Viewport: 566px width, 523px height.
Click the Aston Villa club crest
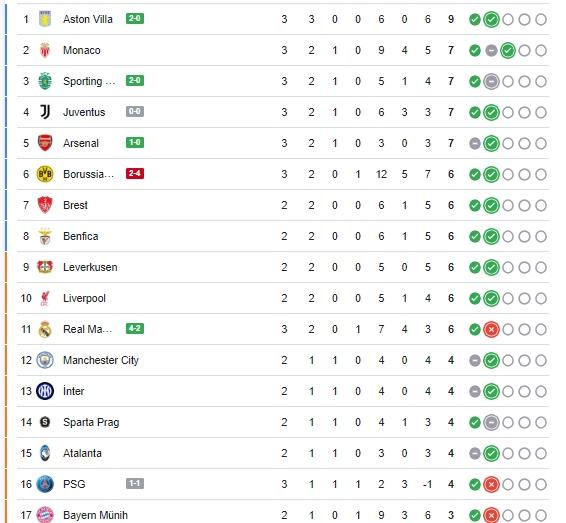click(45, 19)
